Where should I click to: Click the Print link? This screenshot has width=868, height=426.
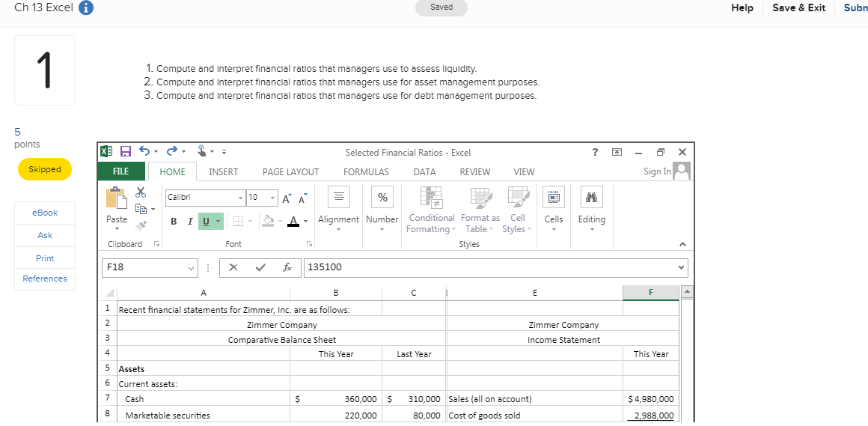point(45,258)
